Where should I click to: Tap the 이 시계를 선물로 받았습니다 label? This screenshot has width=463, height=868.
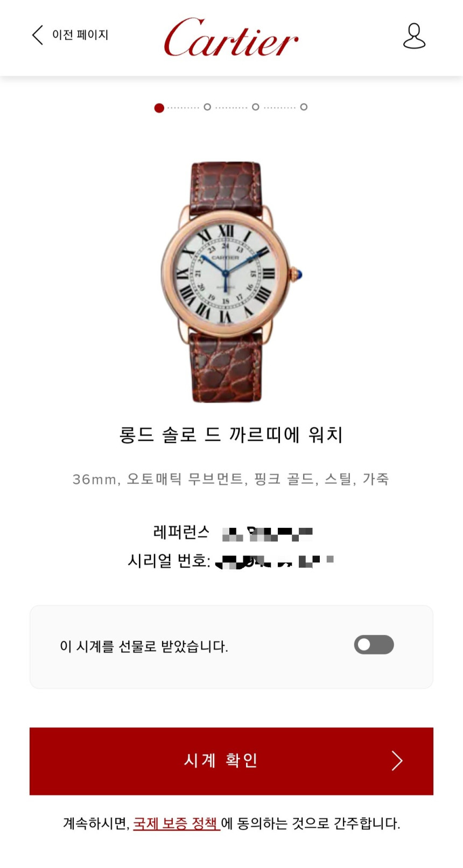click(x=144, y=646)
